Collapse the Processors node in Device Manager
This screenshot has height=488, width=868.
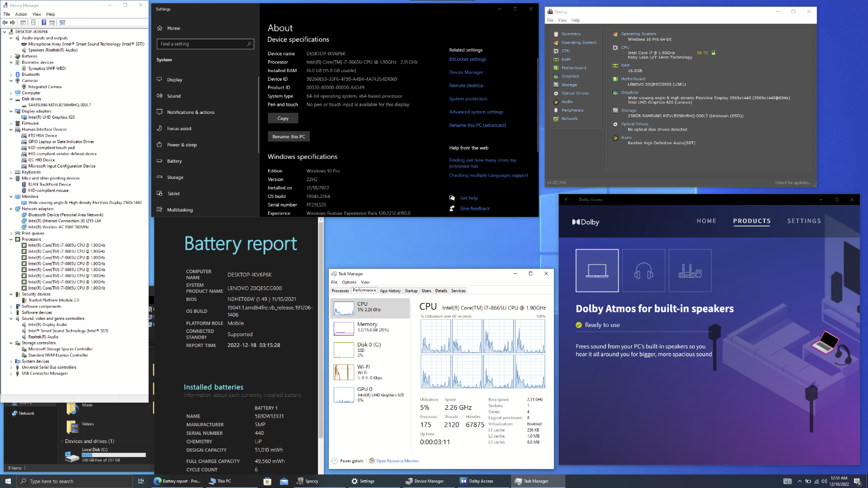tap(11, 239)
